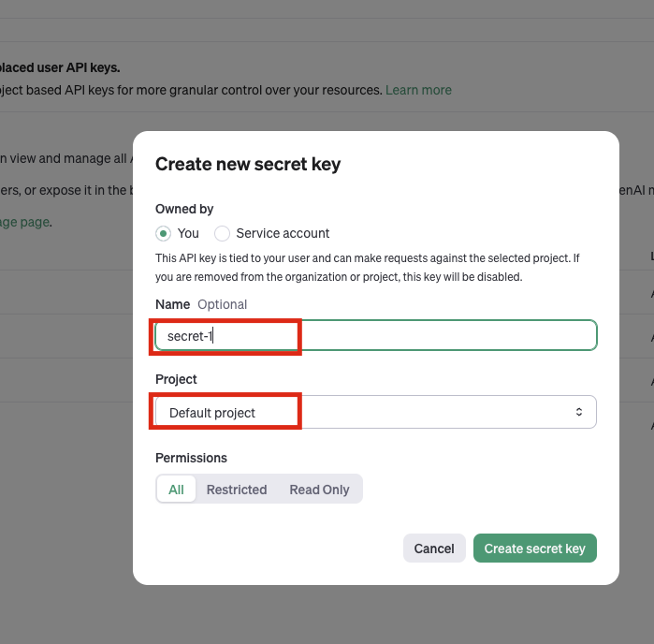654x644 pixels.
Task: Click the "Service account" label text
Action: click(283, 233)
